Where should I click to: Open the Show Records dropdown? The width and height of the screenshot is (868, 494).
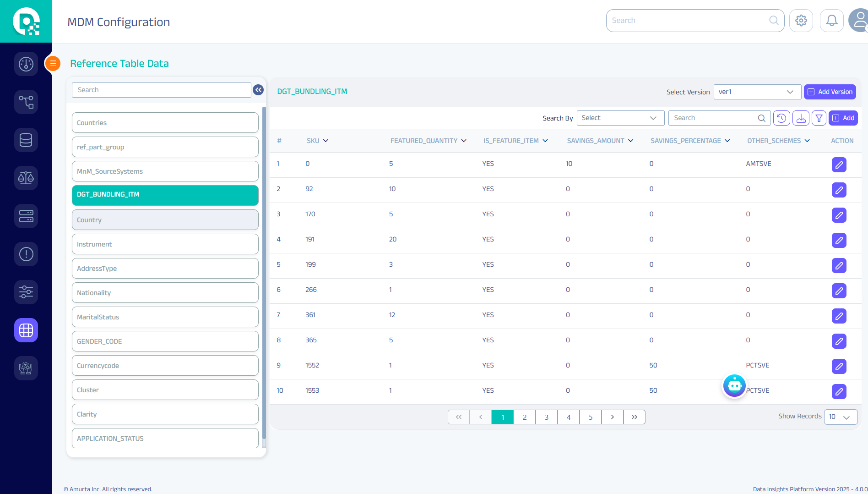(841, 417)
